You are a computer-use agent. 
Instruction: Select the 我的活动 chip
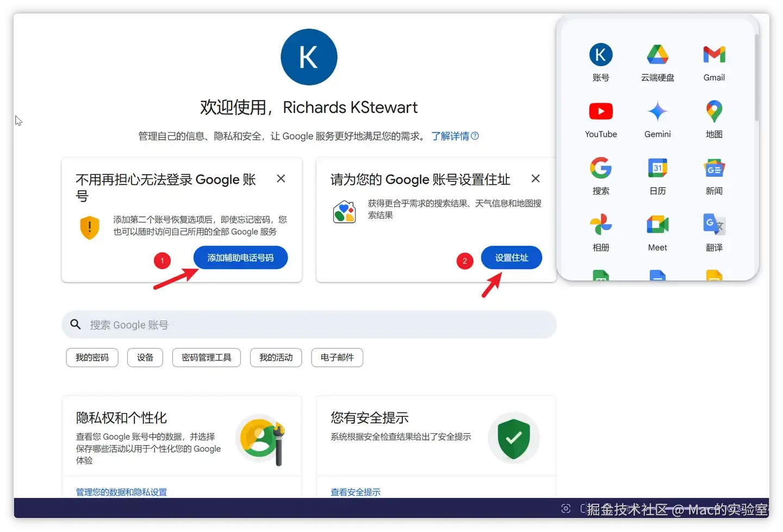(276, 358)
